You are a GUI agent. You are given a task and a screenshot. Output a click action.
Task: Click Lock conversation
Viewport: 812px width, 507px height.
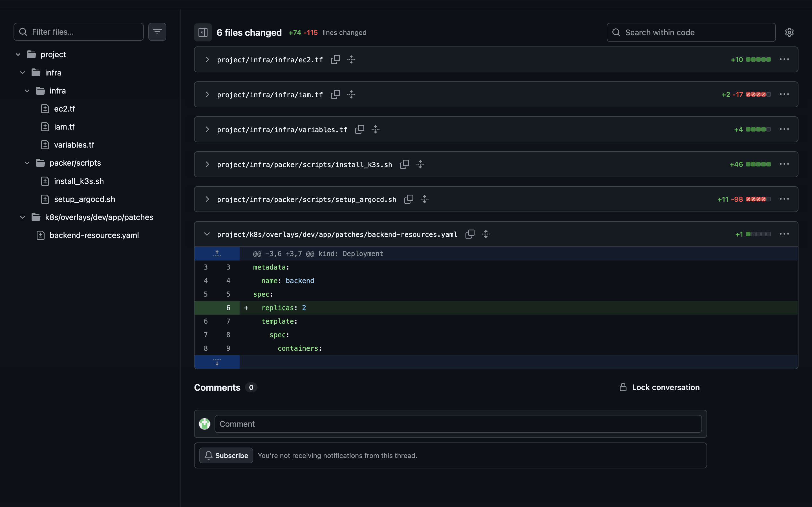659,387
